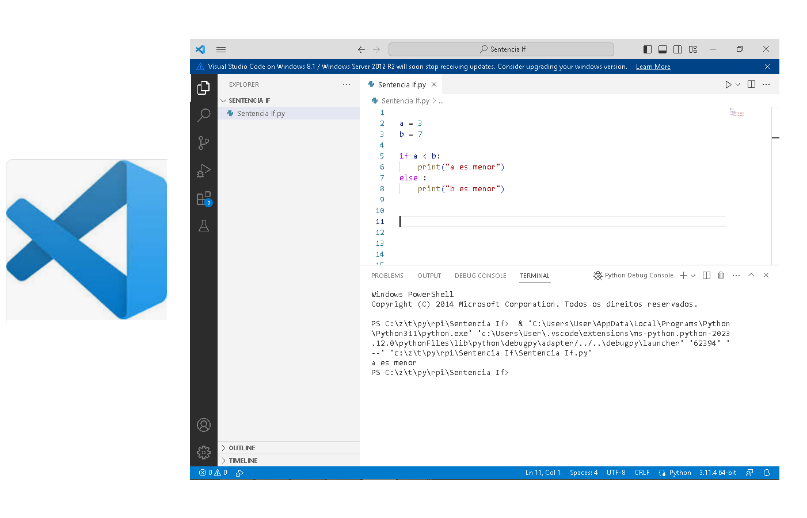The image size is (807, 518).
Task: Change encoding via UTF-8 status item
Action: pyautogui.click(x=616, y=473)
